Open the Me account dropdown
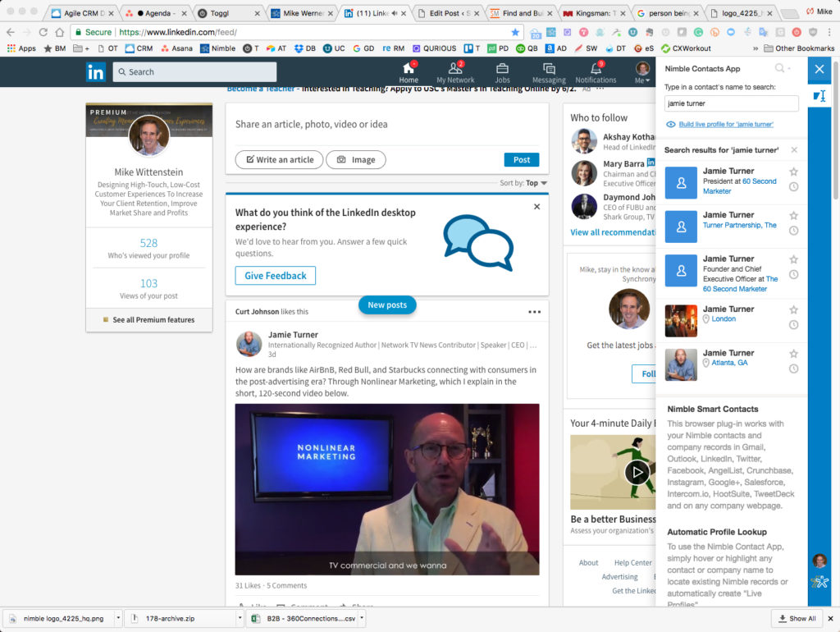 pos(642,72)
